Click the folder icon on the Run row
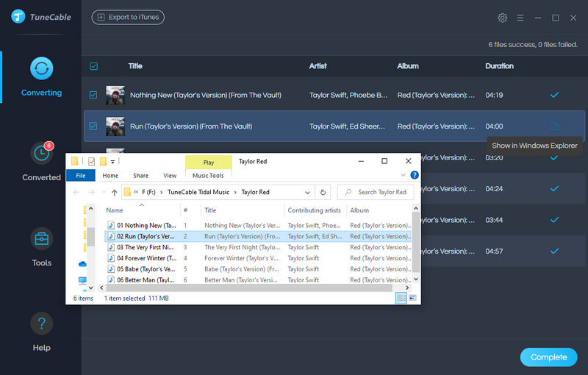Viewport: 588px width, 375px height. point(554,126)
